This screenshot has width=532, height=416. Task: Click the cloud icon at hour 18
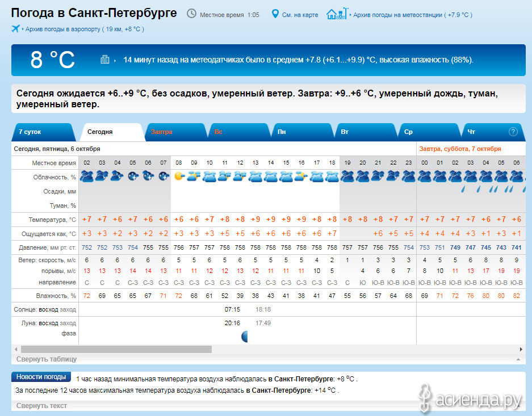point(332,177)
